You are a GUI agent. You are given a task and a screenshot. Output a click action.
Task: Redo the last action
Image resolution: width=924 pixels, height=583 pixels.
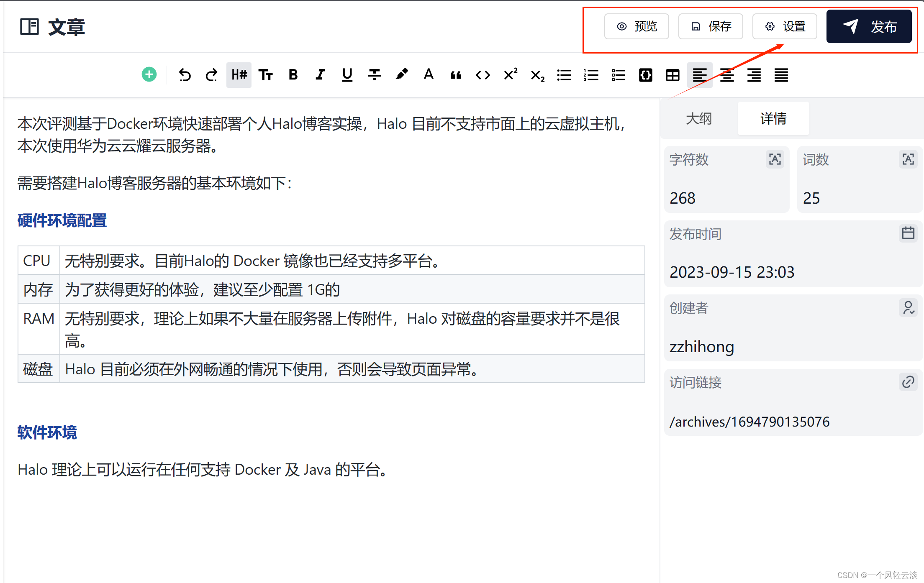(x=212, y=75)
